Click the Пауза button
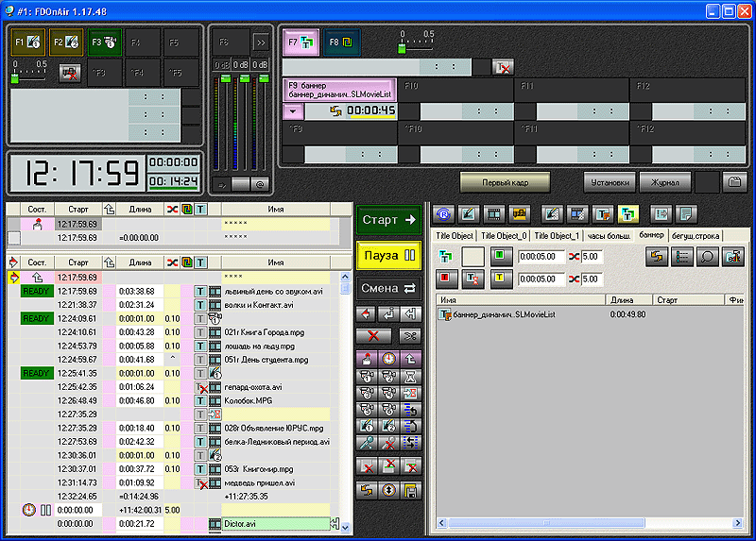This screenshot has height=541, width=756. tap(388, 255)
